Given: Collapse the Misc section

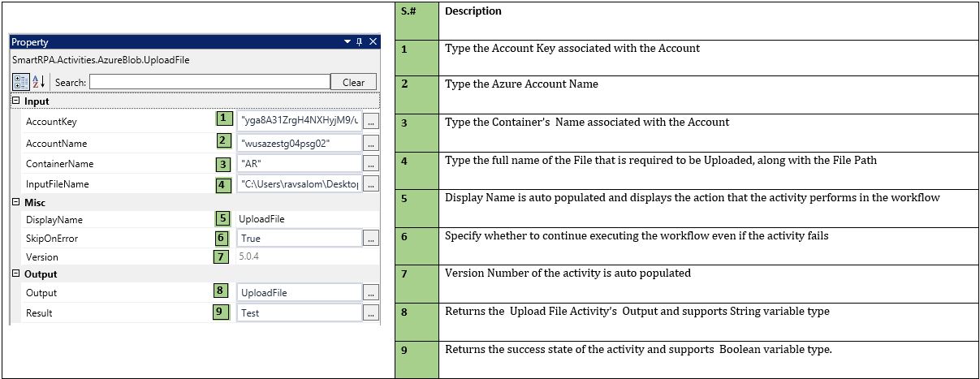Looking at the screenshot, I should 15,202.
